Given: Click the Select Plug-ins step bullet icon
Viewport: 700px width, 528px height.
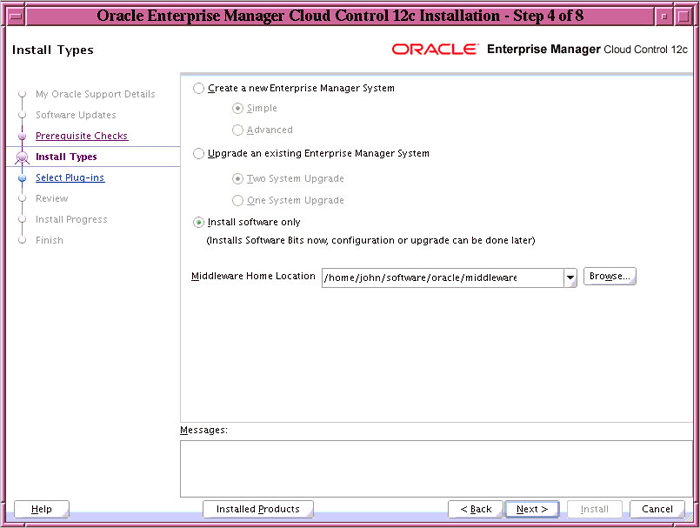Looking at the screenshot, I should click(22, 178).
